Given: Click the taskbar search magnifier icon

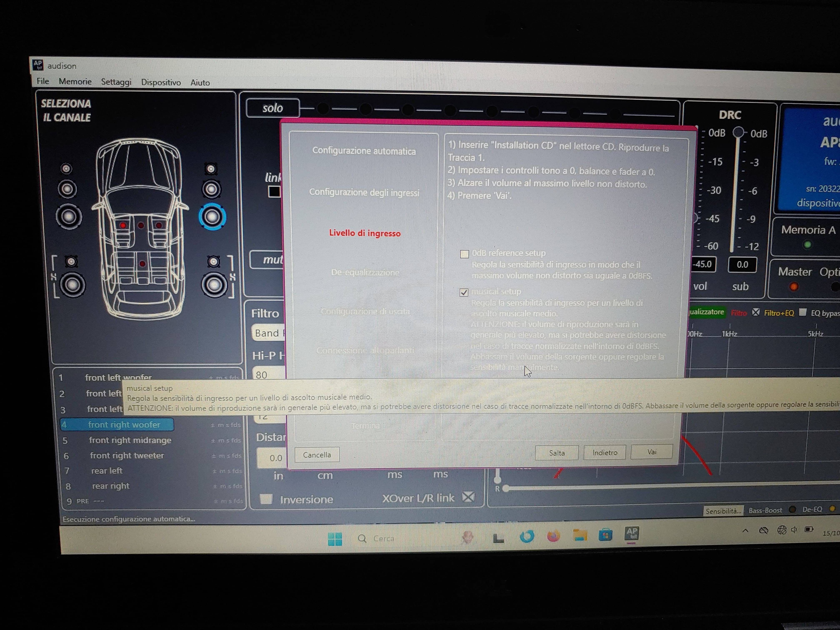Looking at the screenshot, I should (x=362, y=538).
